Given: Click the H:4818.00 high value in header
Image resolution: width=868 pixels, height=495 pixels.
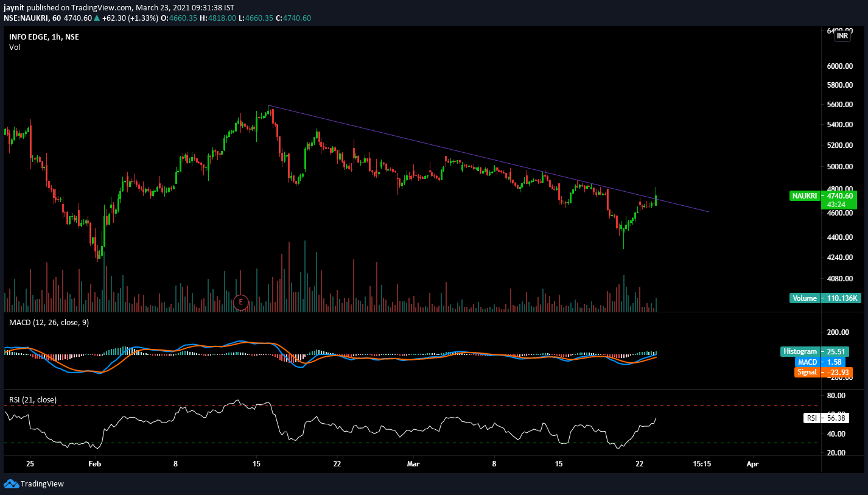Looking at the screenshot, I should (x=217, y=18).
